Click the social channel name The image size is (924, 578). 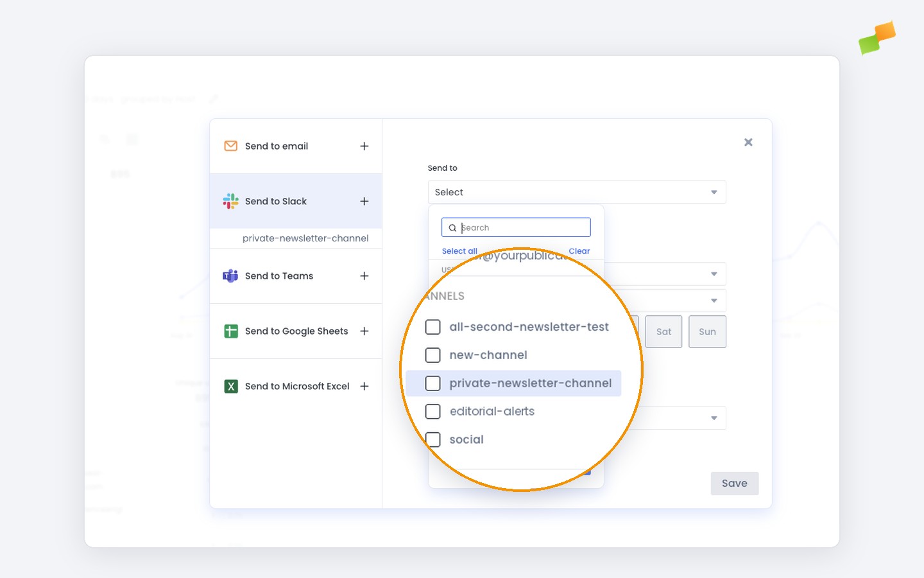click(466, 440)
